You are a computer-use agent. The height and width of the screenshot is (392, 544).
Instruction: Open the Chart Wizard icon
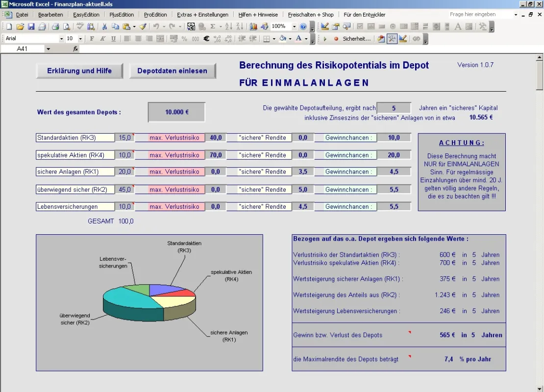[253, 26]
